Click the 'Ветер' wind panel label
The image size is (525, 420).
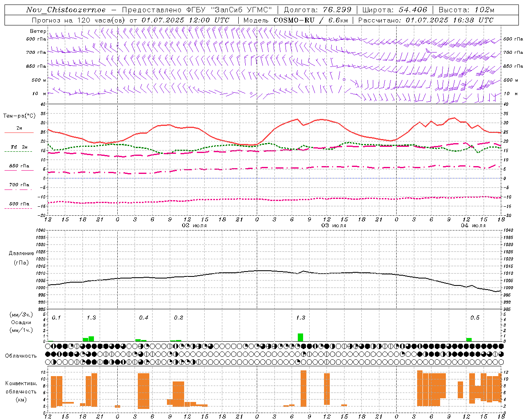click(x=38, y=31)
